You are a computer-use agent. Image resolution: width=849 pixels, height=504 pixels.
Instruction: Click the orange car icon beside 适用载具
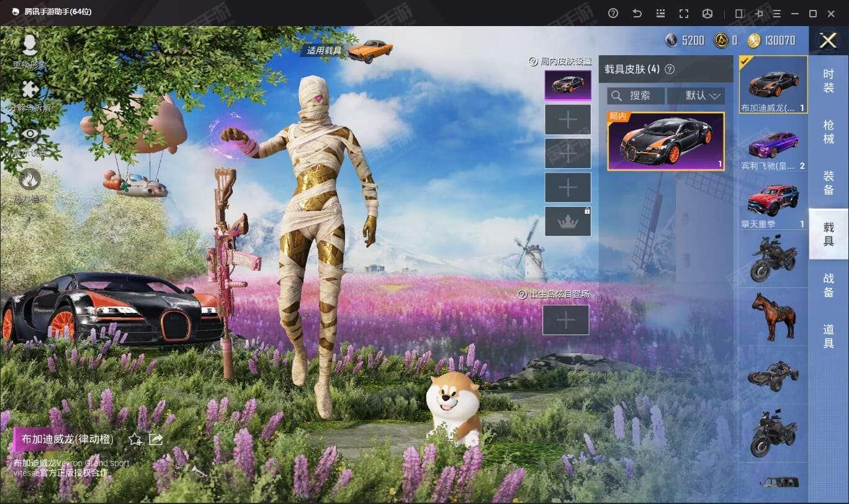(x=370, y=50)
